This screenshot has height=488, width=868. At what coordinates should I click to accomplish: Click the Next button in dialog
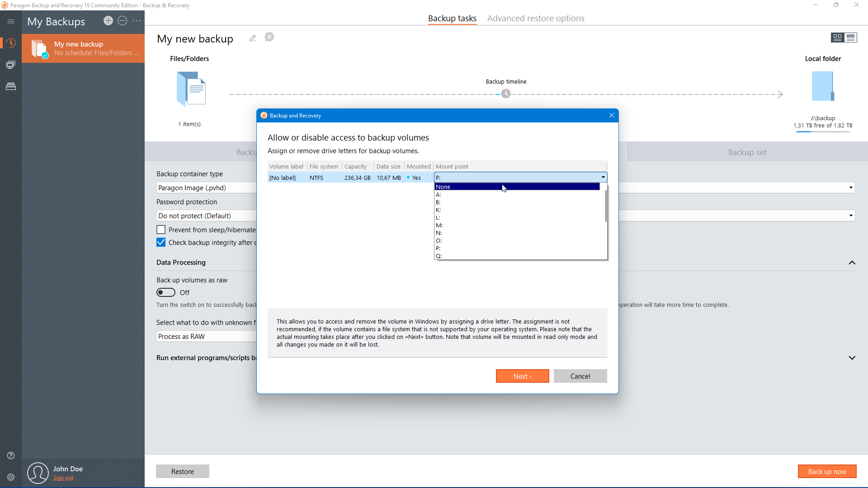pos(522,376)
